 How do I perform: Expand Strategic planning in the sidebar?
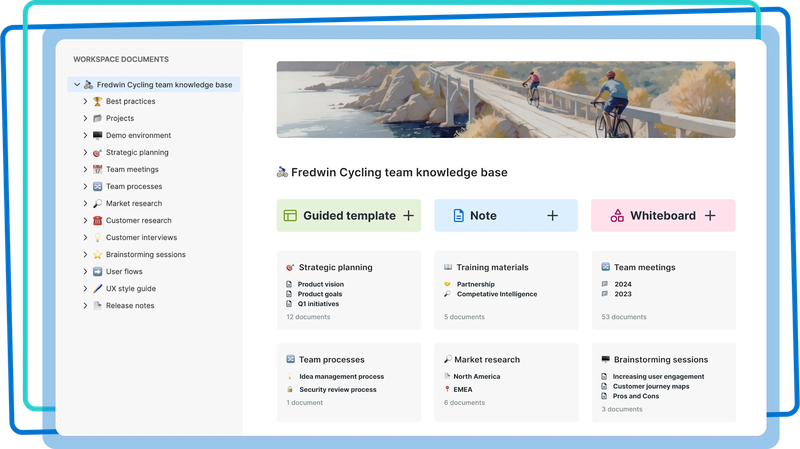pos(85,153)
